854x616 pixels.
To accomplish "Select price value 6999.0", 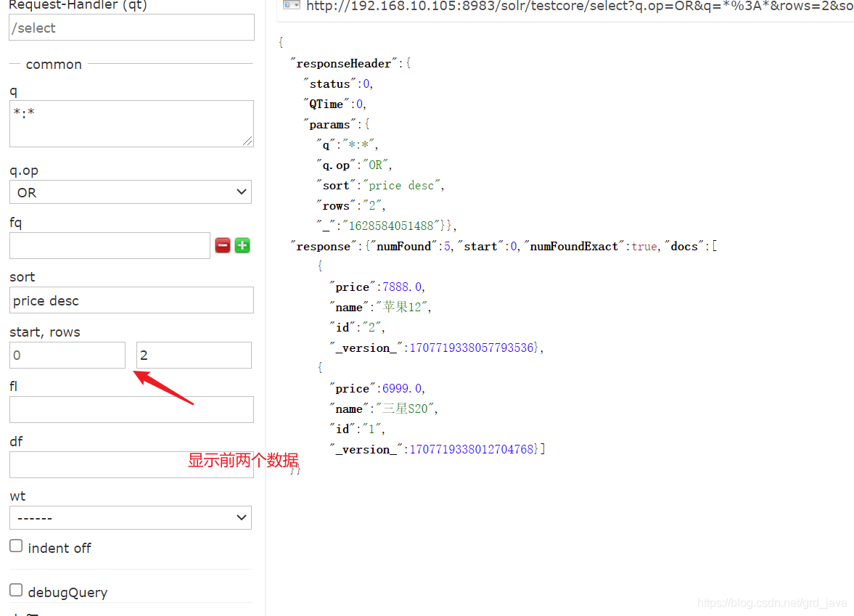I will pyautogui.click(x=402, y=388).
